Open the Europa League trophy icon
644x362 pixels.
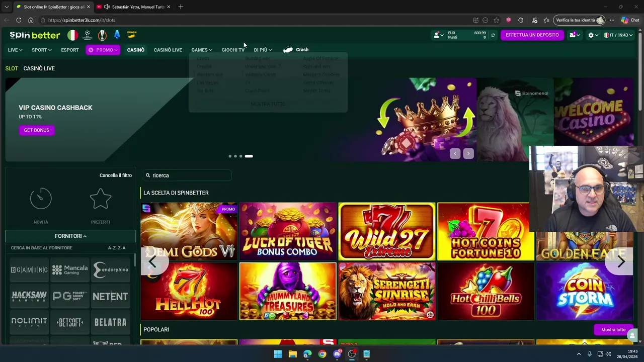click(x=102, y=35)
